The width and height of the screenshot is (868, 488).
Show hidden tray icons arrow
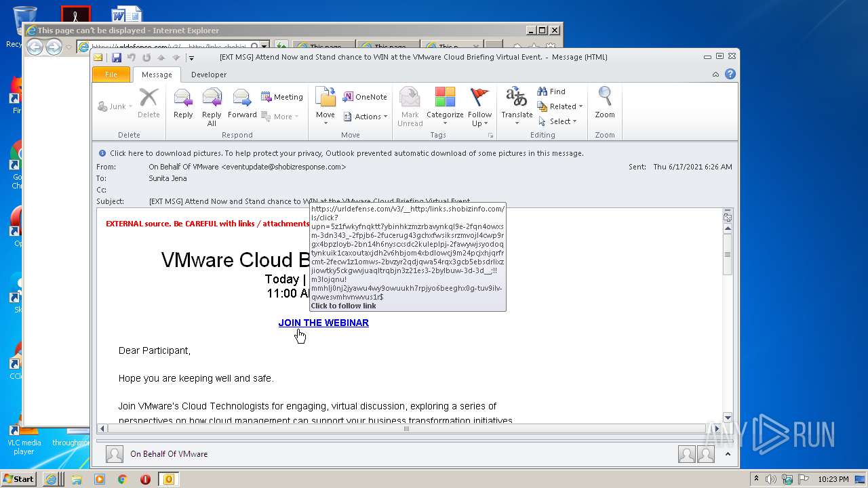pyautogui.click(x=756, y=479)
